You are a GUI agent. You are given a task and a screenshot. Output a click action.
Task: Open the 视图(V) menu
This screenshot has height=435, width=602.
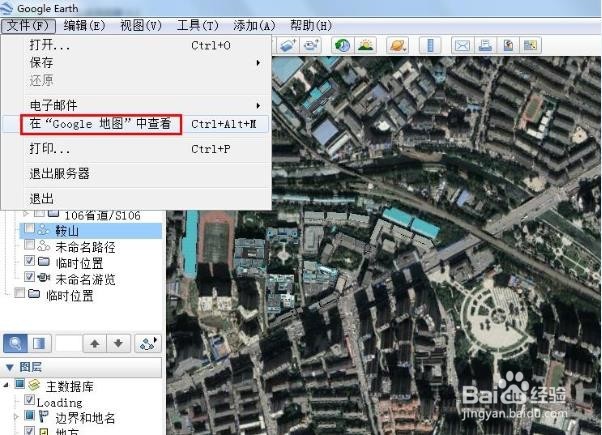[141, 26]
